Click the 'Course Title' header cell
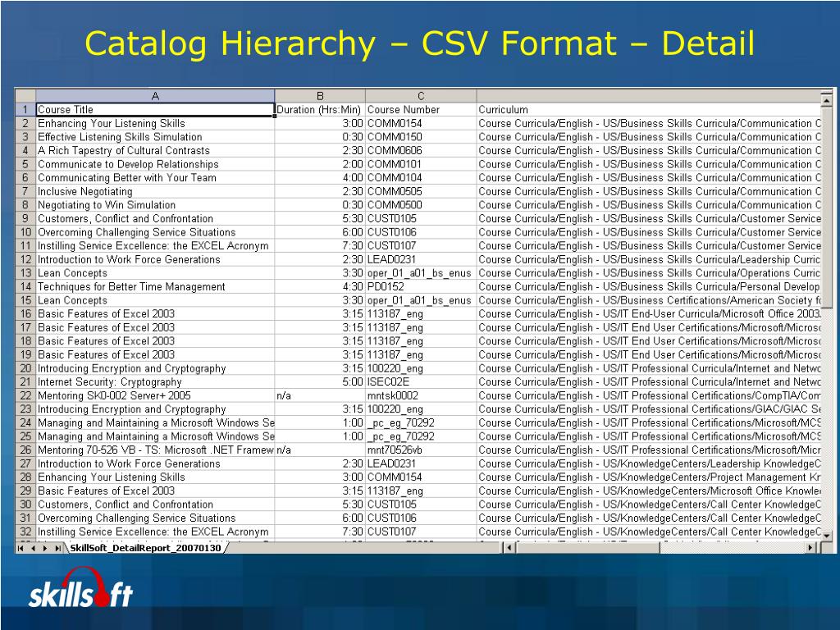840x630 pixels. pyautogui.click(x=155, y=110)
